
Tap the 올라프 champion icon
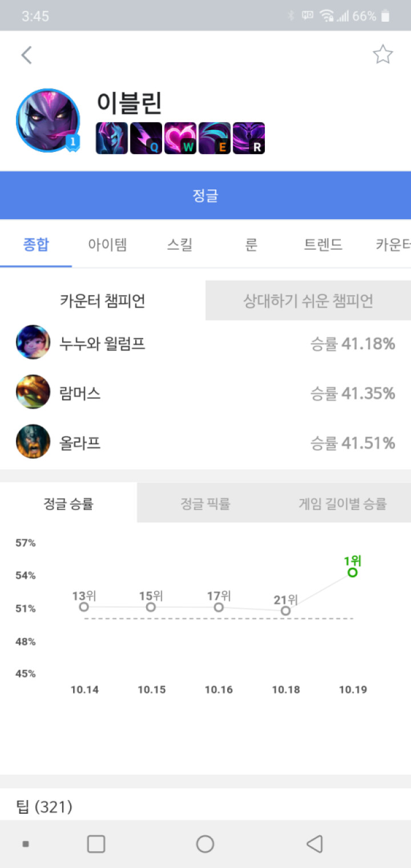click(x=33, y=442)
